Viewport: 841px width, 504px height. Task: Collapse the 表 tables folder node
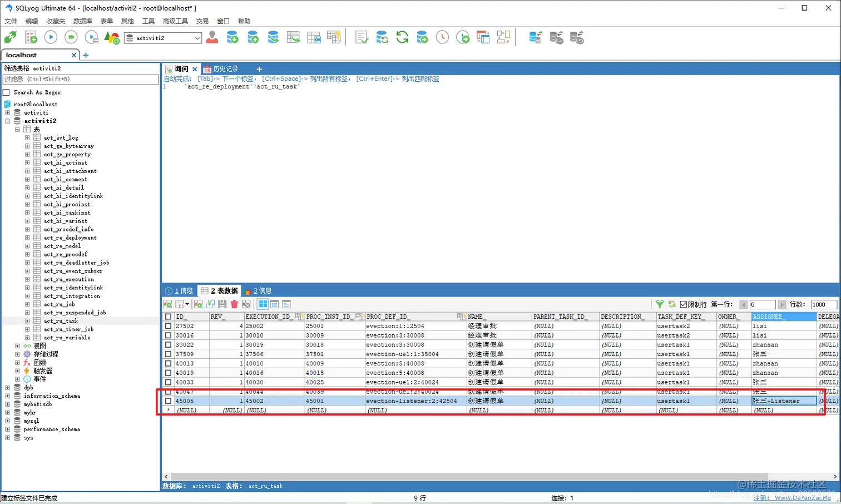[x=17, y=129]
